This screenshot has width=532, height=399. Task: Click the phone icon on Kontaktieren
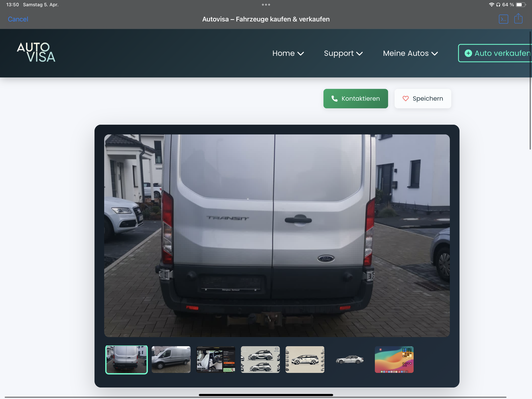pos(334,98)
